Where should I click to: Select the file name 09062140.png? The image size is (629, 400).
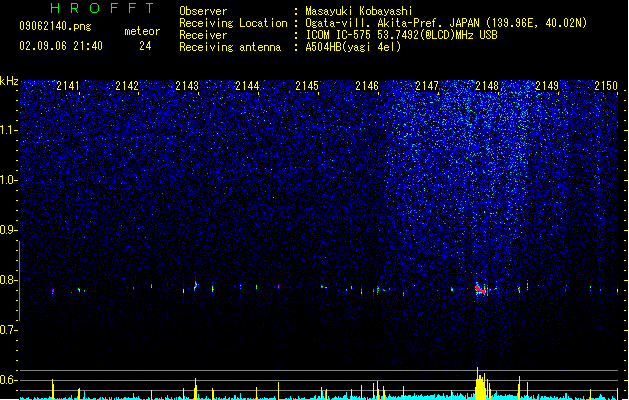pyautogui.click(x=55, y=26)
